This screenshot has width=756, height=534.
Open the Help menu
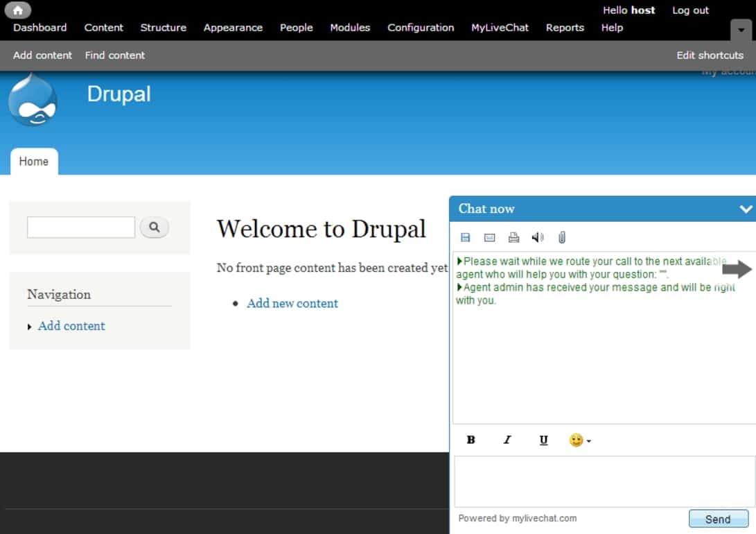[x=612, y=28]
